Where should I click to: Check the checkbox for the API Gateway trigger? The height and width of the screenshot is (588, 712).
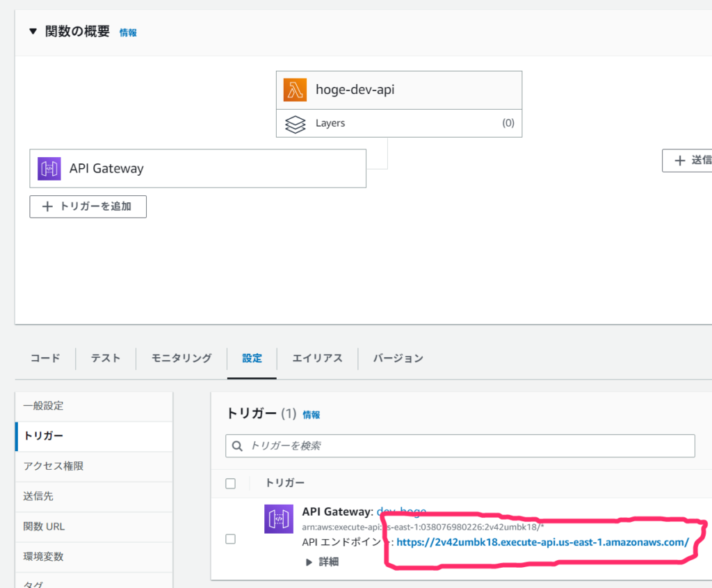coord(230,539)
